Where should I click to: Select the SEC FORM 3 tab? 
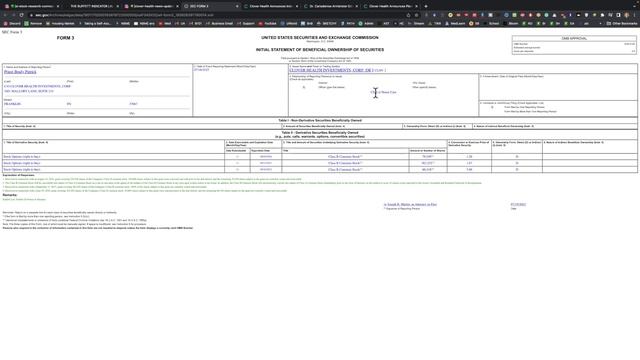(211, 6)
